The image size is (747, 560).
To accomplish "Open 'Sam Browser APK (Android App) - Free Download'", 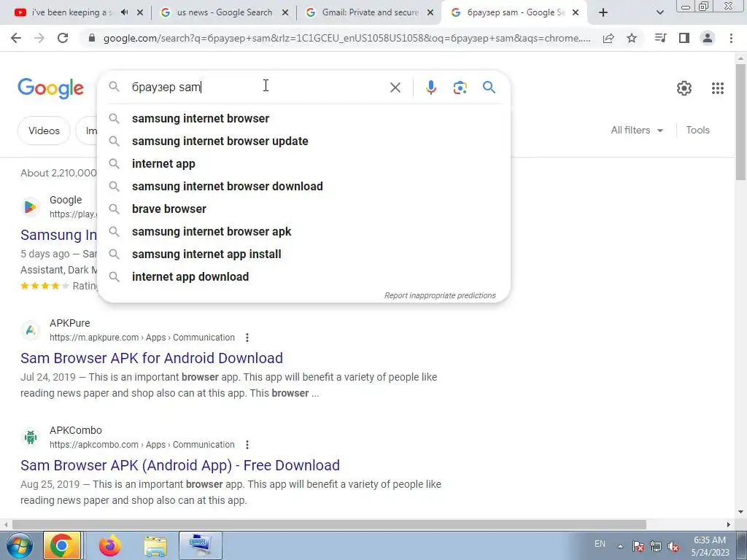I will point(180,465).
